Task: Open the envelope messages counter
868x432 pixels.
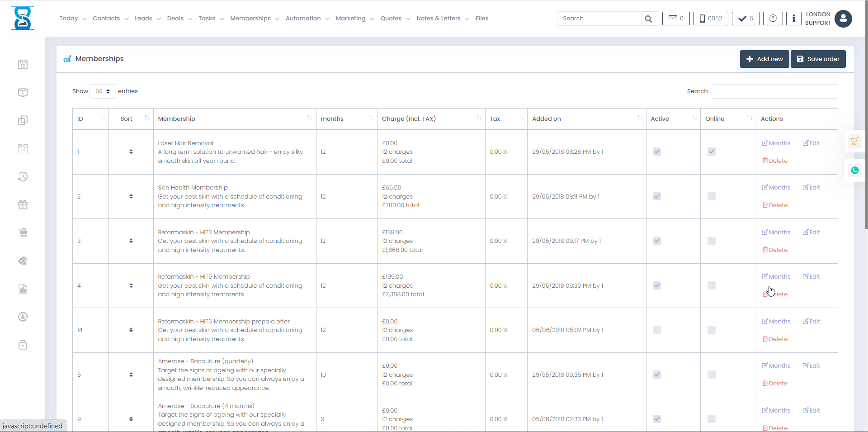Action: [676, 19]
